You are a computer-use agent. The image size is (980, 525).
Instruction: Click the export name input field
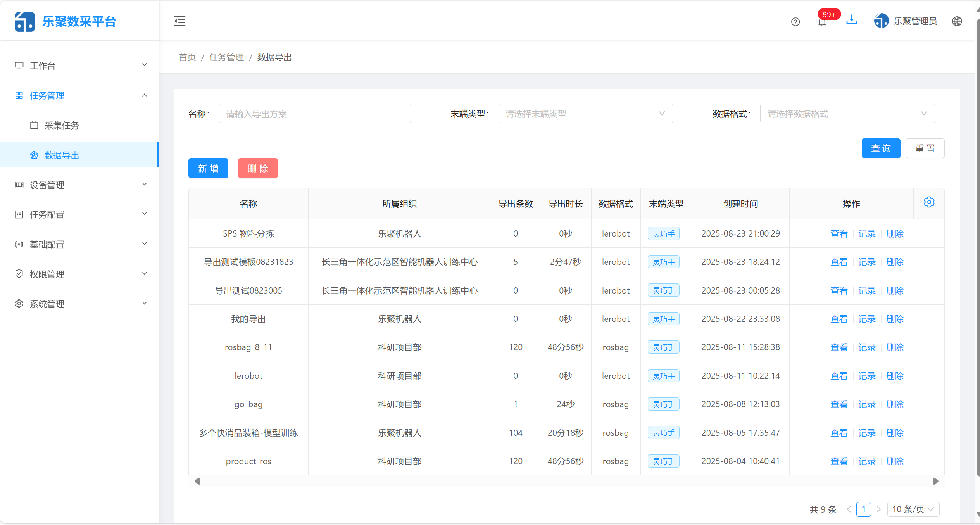tap(315, 113)
